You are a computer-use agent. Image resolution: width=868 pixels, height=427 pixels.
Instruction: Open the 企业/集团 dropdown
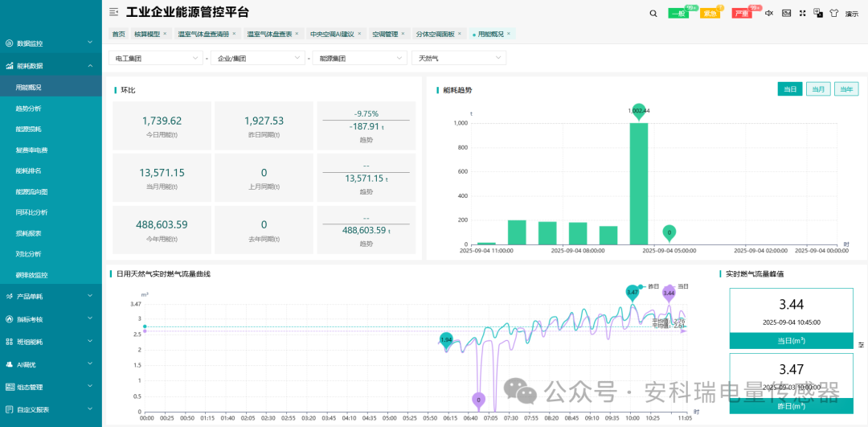[x=258, y=58]
